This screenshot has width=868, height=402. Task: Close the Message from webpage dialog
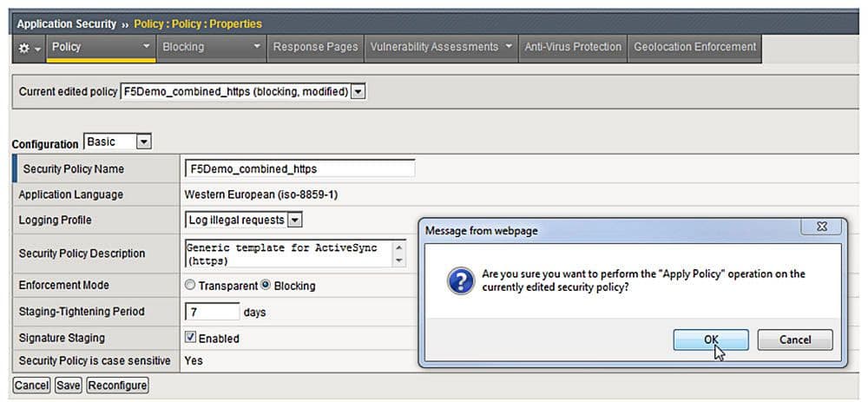click(820, 227)
